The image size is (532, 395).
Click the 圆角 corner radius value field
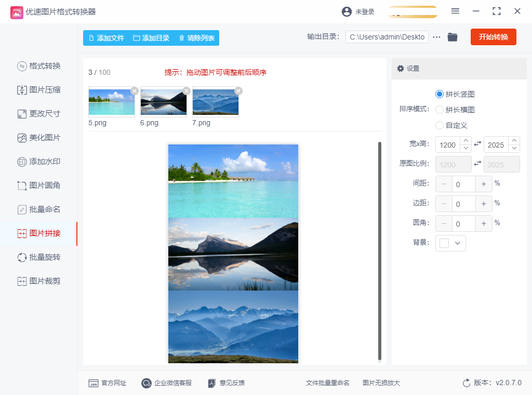(464, 223)
